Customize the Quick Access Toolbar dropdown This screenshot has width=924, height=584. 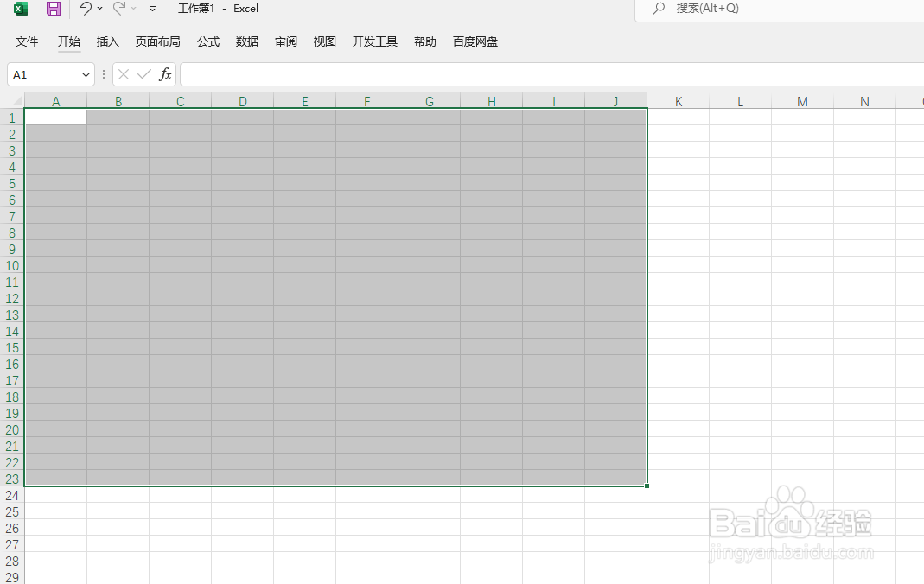pyautogui.click(x=153, y=9)
